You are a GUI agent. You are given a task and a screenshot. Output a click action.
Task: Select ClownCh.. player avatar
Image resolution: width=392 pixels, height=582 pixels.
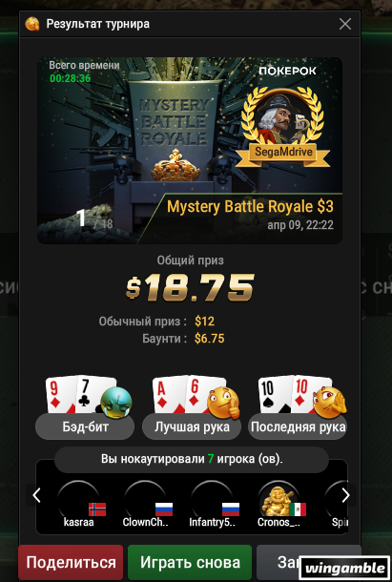(x=145, y=500)
